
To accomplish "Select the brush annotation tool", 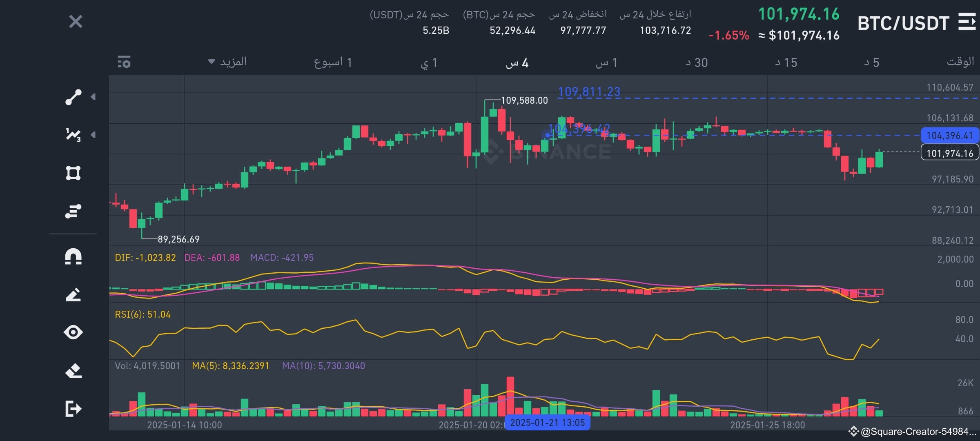I will click(73, 295).
